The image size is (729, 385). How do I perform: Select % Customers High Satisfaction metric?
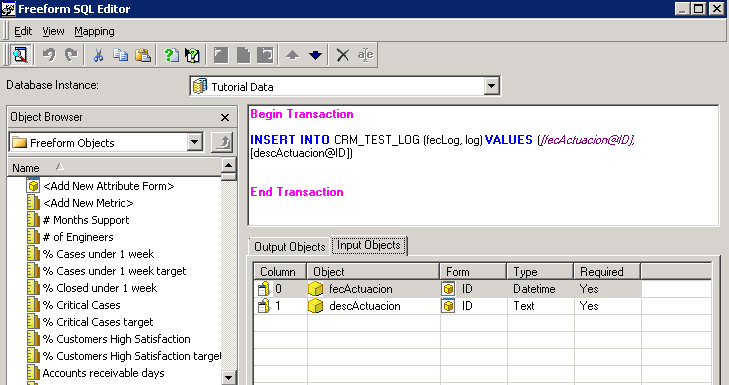(116, 339)
